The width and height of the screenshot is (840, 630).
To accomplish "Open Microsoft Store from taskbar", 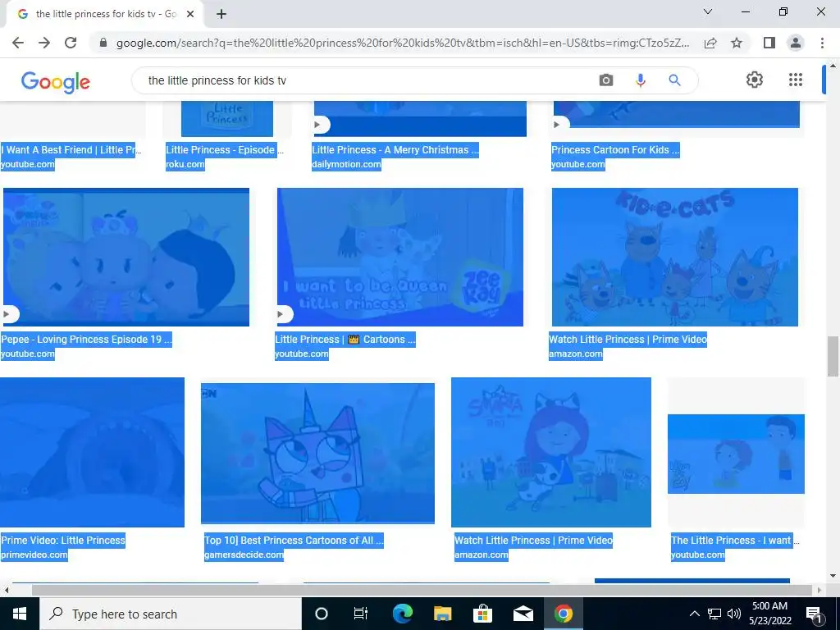I will tap(482, 614).
